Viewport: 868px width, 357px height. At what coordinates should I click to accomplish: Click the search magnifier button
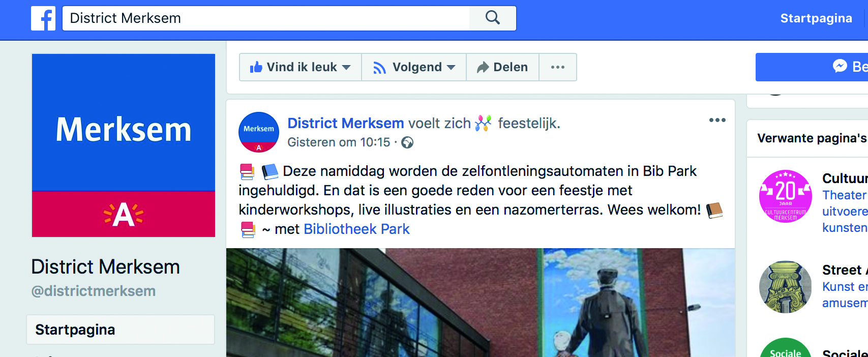[x=493, y=18]
